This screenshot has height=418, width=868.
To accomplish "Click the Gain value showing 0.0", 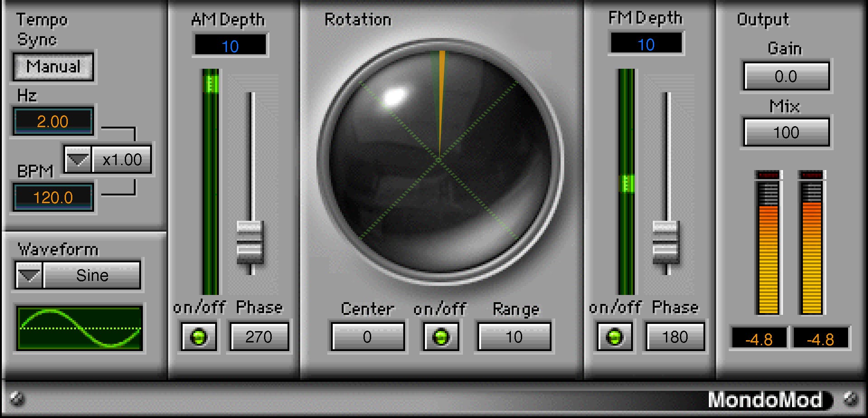I will pos(786,76).
